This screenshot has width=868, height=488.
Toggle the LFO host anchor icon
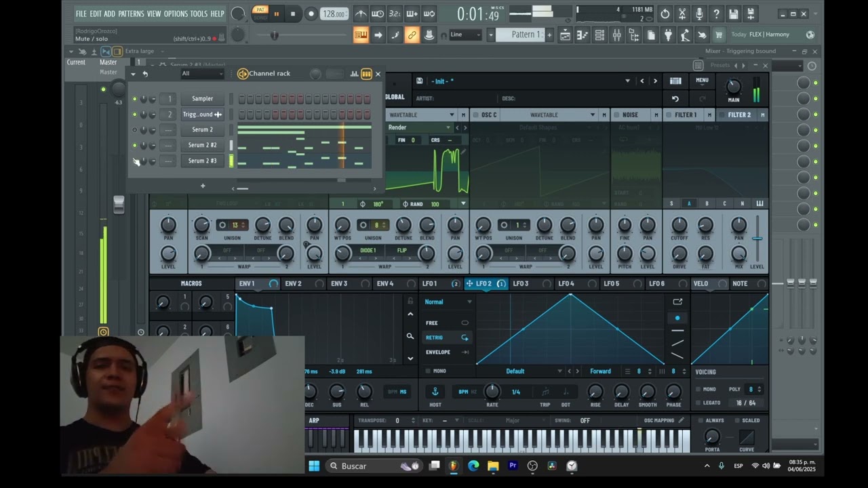[x=435, y=392]
